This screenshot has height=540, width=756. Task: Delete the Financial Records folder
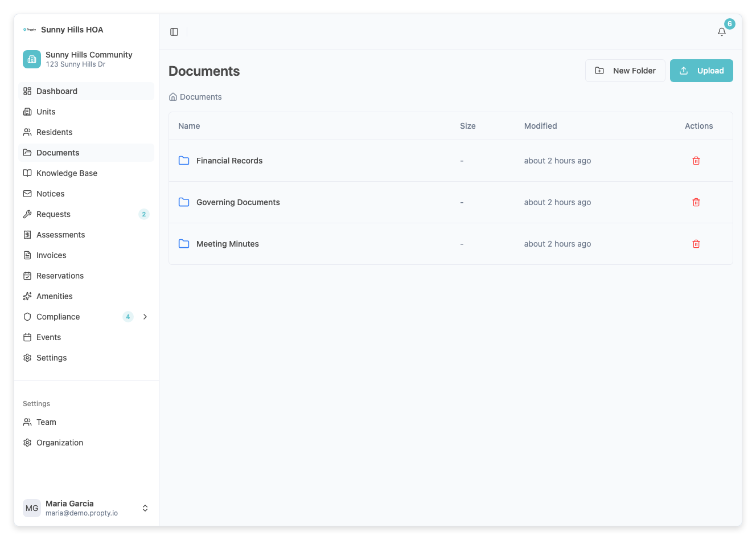tap(696, 161)
